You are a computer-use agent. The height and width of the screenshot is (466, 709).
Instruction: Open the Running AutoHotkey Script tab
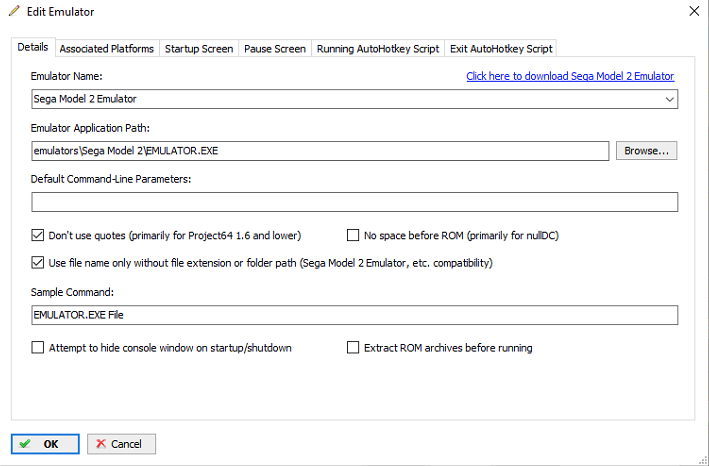(378, 49)
